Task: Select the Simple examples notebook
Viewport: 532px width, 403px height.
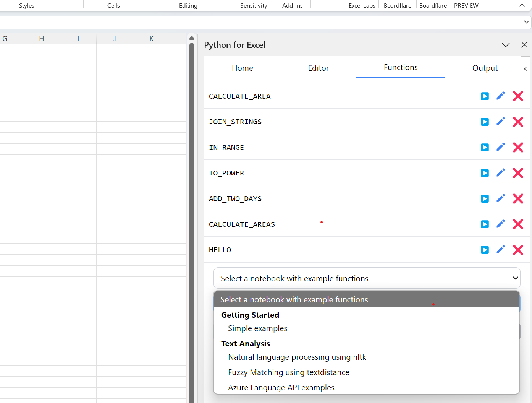Action: [x=257, y=328]
